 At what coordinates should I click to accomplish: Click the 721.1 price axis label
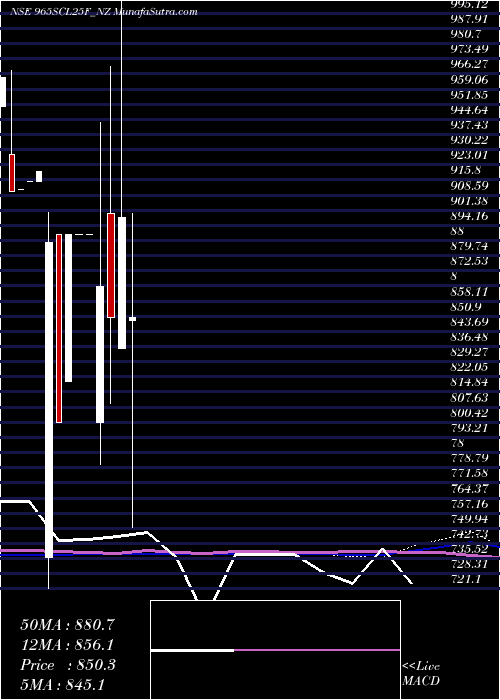(466, 580)
